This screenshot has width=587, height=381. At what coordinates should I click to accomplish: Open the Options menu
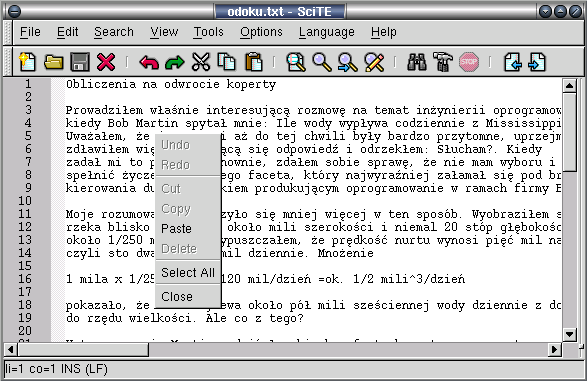point(261,32)
